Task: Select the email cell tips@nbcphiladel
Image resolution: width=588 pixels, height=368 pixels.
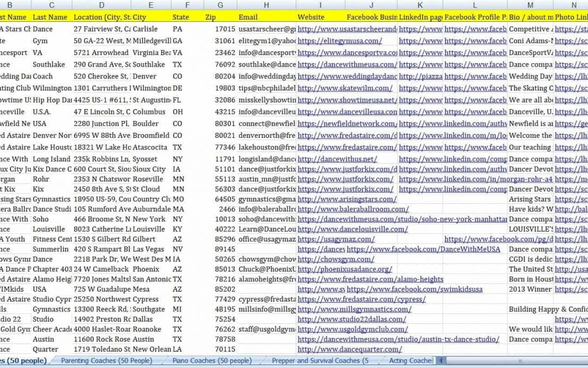Action: point(266,88)
